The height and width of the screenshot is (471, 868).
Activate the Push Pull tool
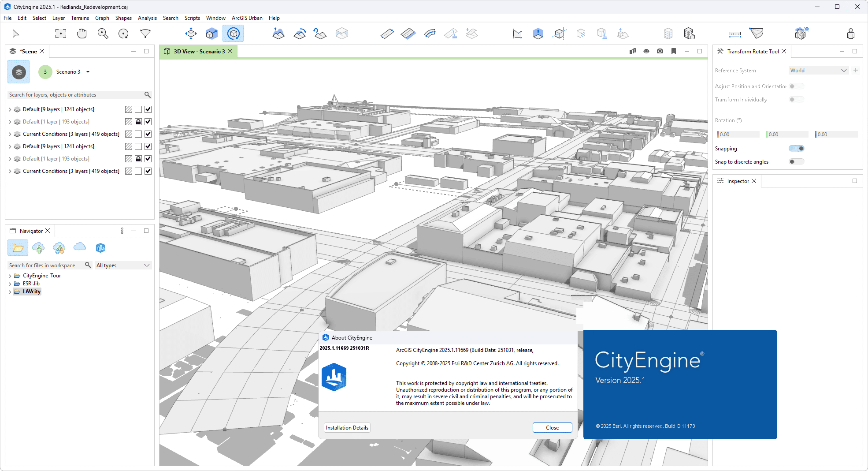538,33
